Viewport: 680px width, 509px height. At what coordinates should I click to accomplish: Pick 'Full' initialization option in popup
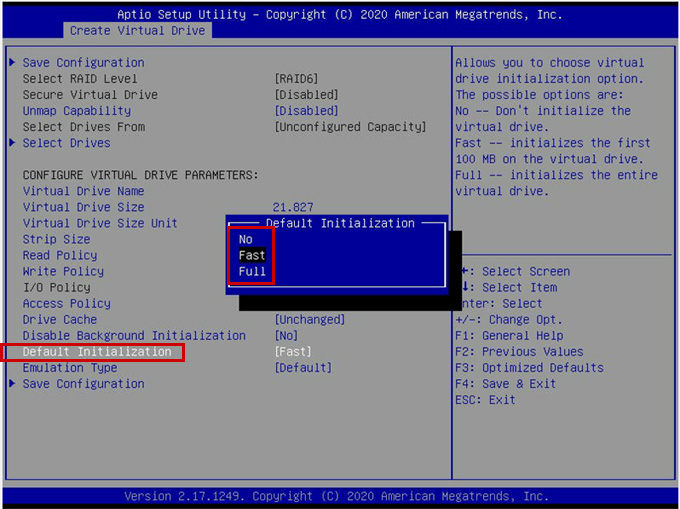click(252, 271)
